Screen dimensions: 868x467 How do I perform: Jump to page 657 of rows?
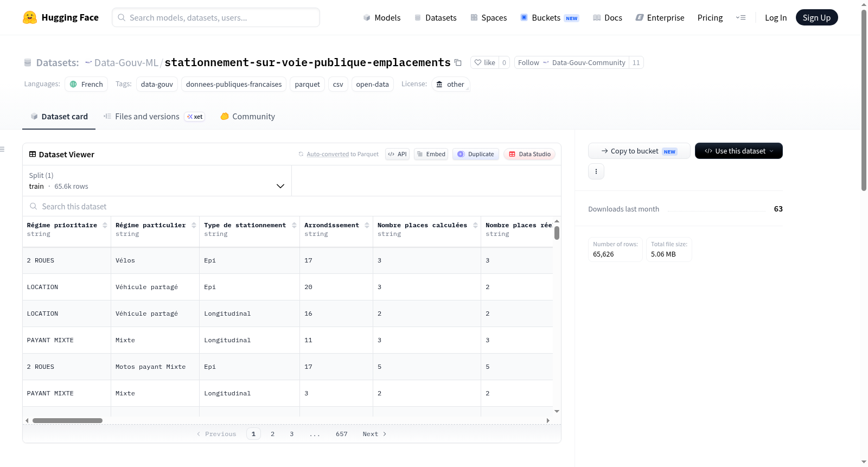click(x=341, y=434)
